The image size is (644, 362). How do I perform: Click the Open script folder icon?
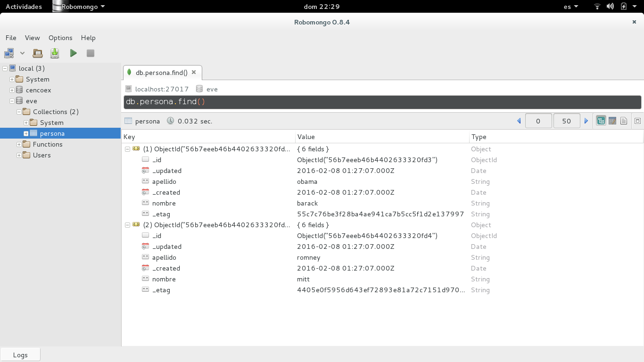click(x=38, y=53)
